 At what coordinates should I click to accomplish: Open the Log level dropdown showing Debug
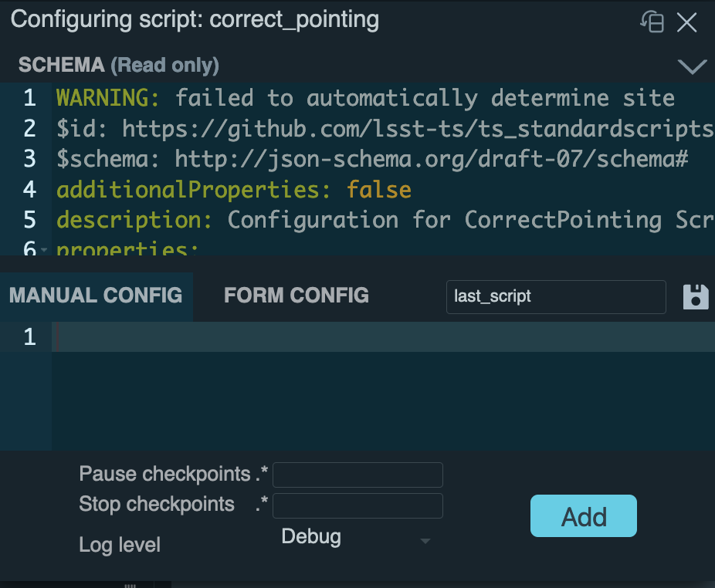pyautogui.click(x=355, y=538)
